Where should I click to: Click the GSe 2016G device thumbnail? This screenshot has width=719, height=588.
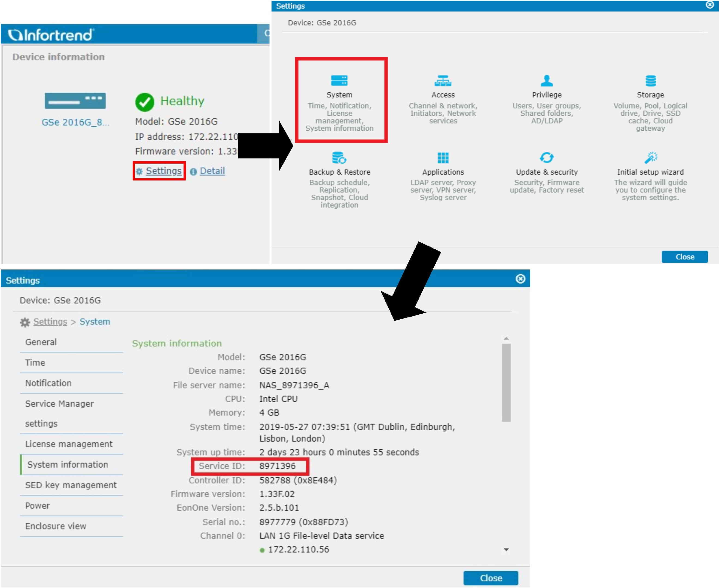[75, 101]
